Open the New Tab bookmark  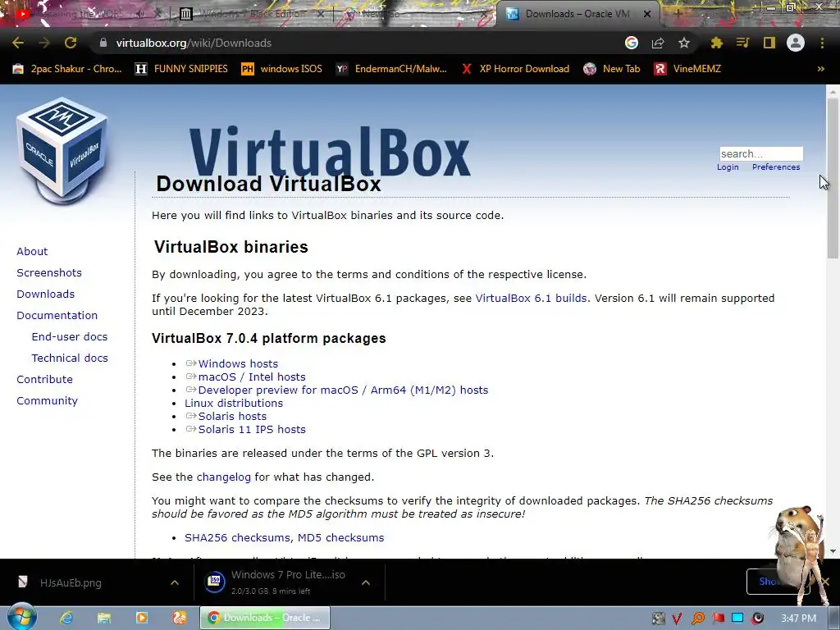612,69
